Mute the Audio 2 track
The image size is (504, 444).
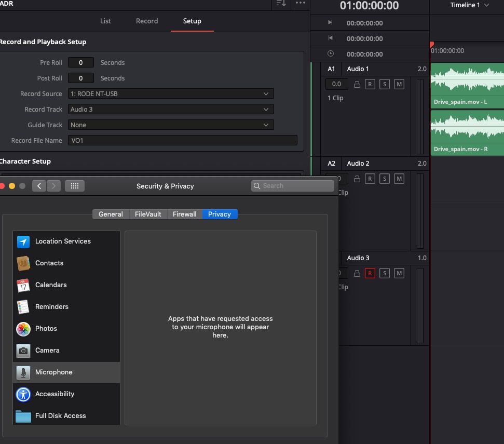coord(399,179)
